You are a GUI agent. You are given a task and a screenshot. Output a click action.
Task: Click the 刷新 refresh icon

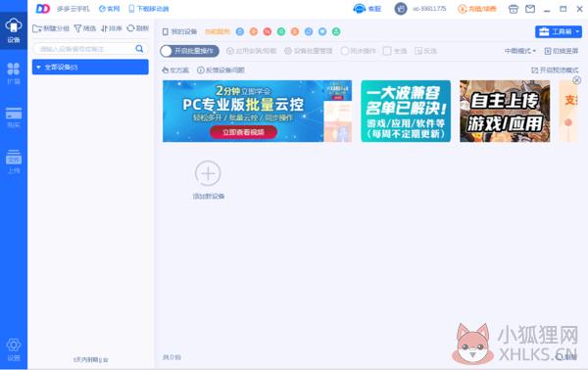(x=130, y=28)
